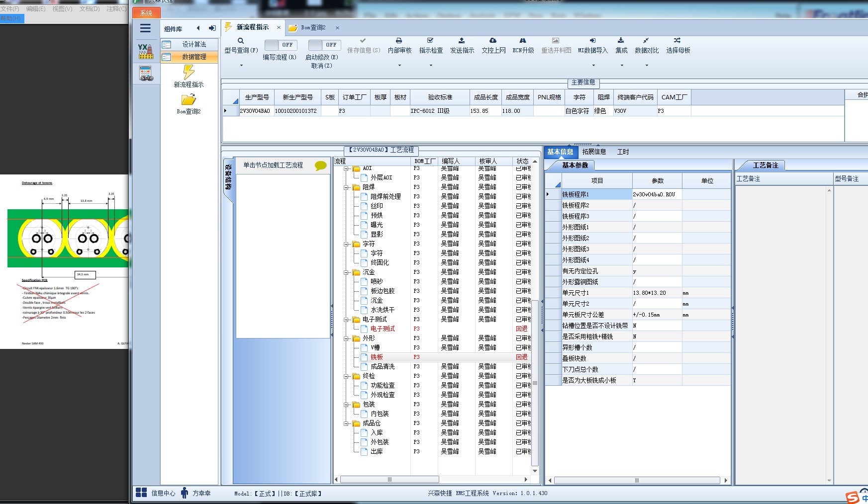Click the 单元尺寸1 parameter value cell
Screen dimensions: 868x504
pyautogui.click(x=657, y=293)
